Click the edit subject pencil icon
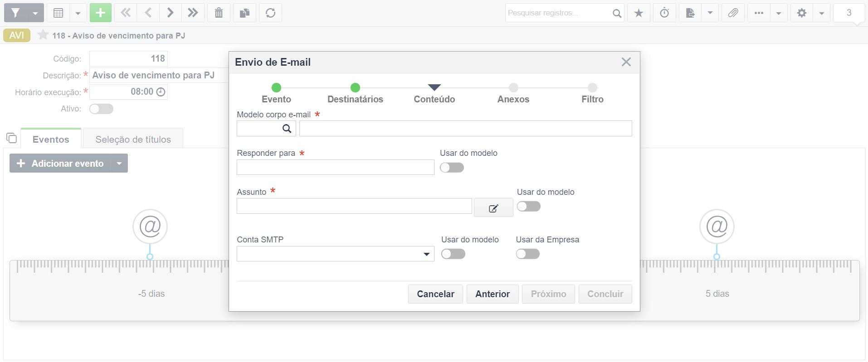The width and height of the screenshot is (868, 362). click(x=493, y=208)
